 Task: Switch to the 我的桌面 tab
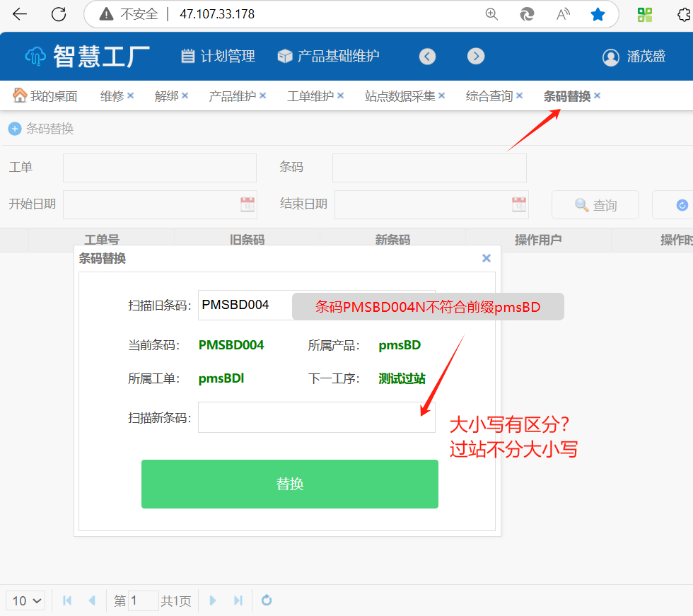pos(46,96)
